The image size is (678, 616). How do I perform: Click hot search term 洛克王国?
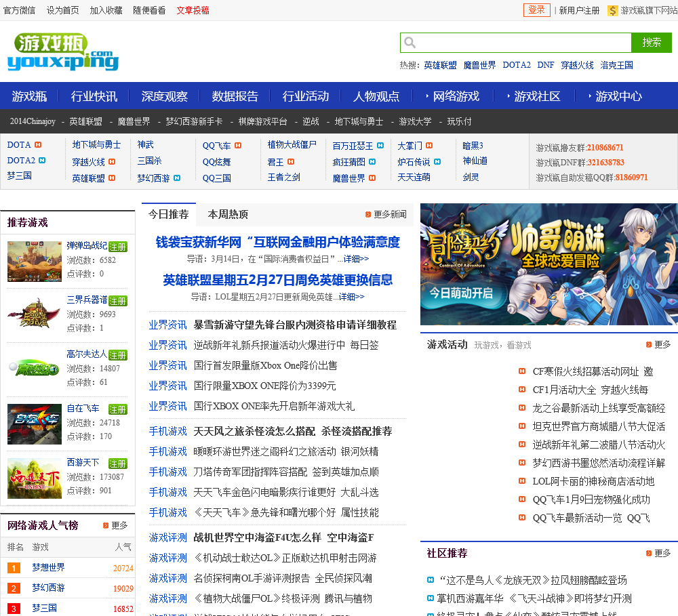(x=616, y=65)
